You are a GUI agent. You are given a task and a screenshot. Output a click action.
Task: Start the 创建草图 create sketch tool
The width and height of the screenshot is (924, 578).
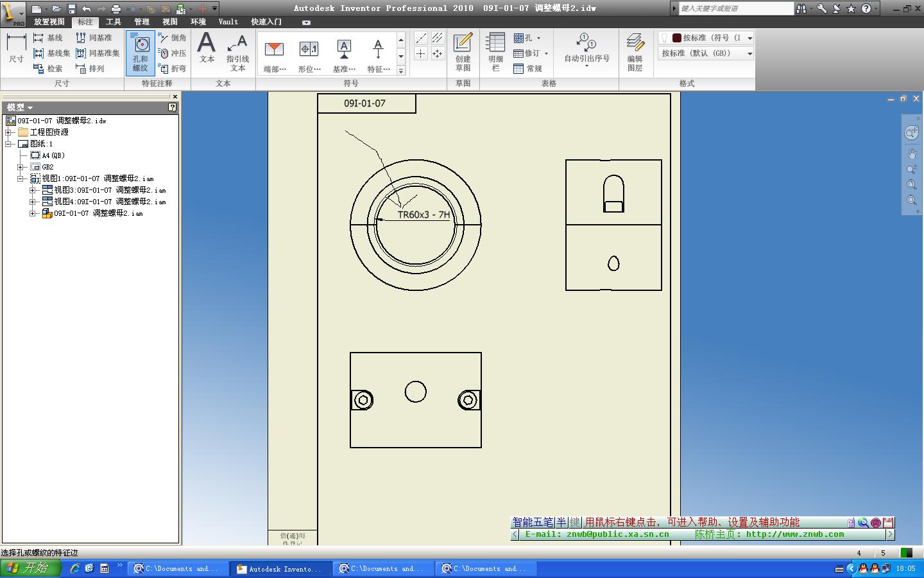pos(463,53)
